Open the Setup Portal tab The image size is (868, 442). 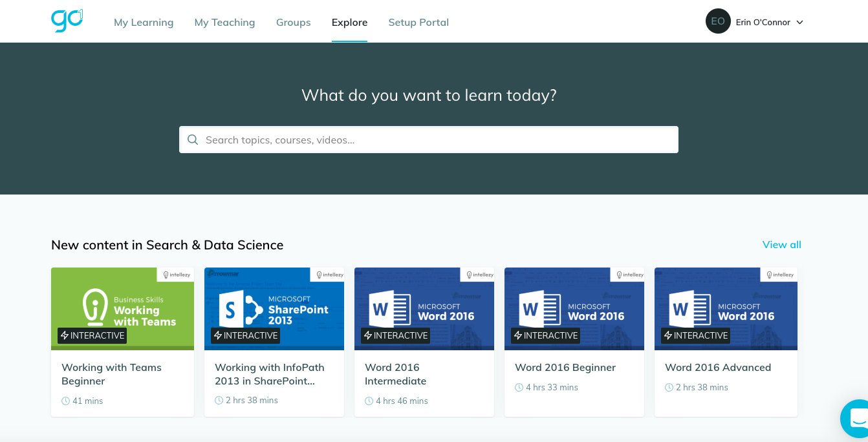[x=418, y=23]
